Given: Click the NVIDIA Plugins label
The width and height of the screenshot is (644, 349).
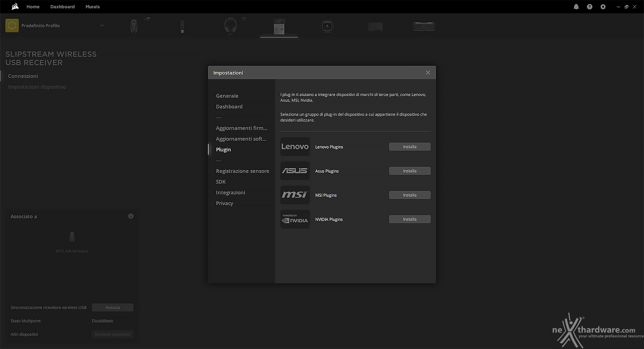Looking at the screenshot, I should coord(329,219).
